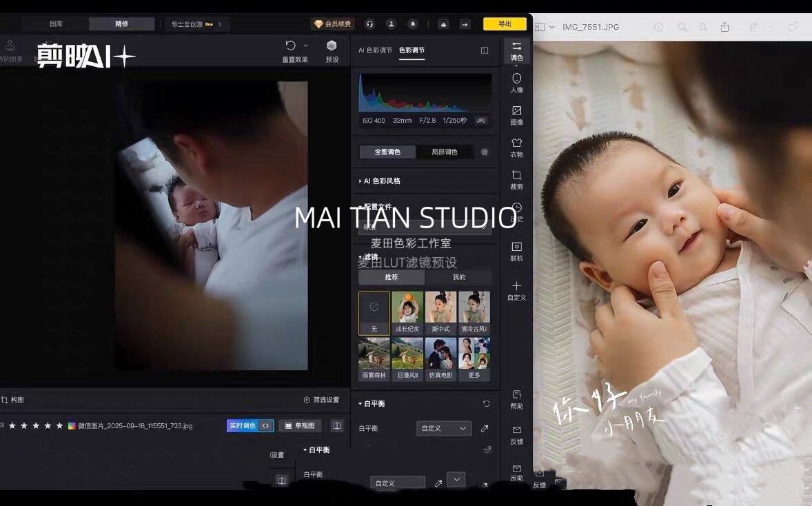Select 局部调色 local adjustment mode
Image resolution: width=812 pixels, height=506 pixels.
(x=444, y=152)
